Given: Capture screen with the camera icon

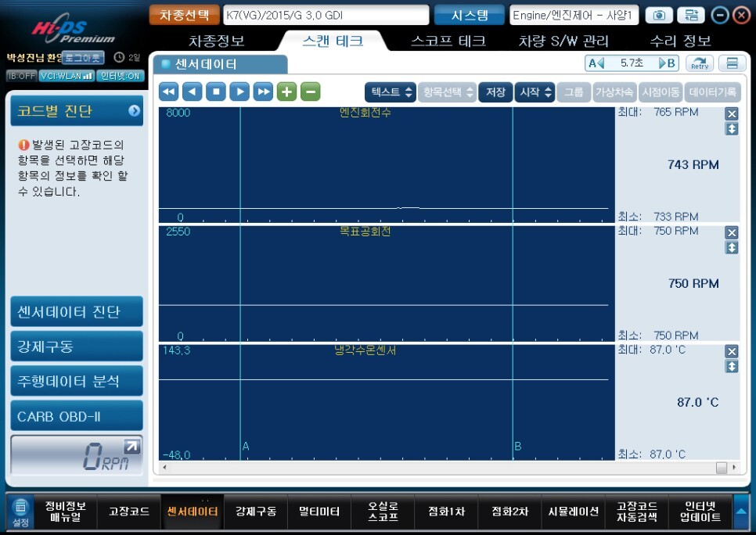Looking at the screenshot, I should click(x=659, y=16).
